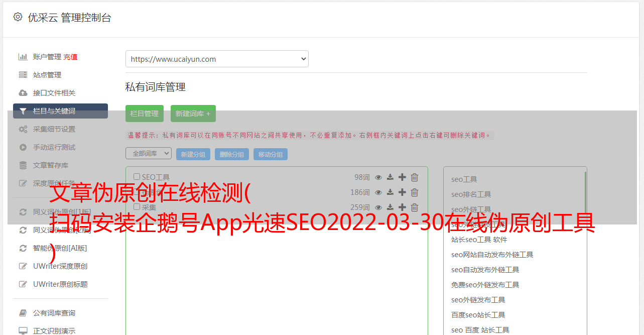Select the keyword seo排名工具

coord(471,194)
